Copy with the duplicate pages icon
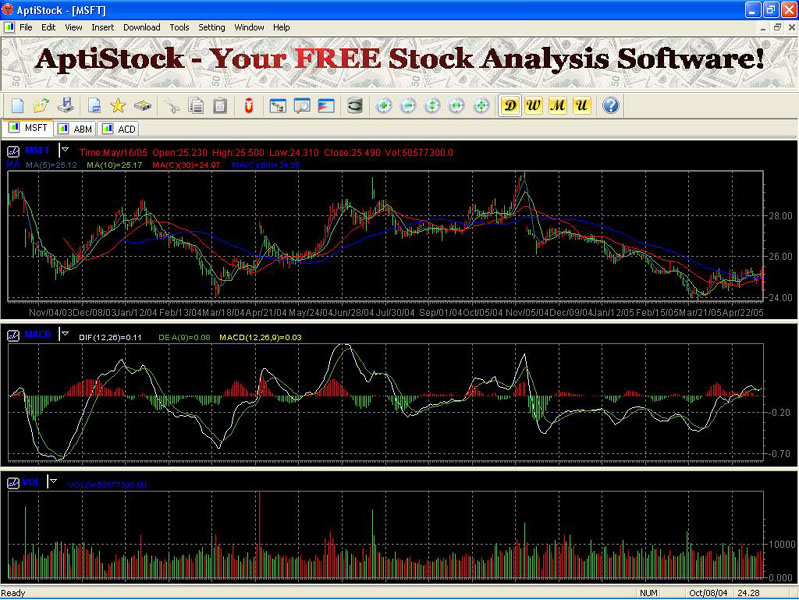This screenshot has height=600, width=799. click(x=196, y=106)
